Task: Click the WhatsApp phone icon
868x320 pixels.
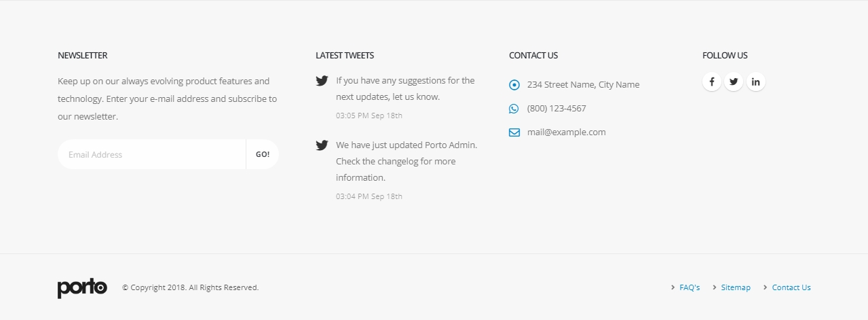Action: click(514, 109)
